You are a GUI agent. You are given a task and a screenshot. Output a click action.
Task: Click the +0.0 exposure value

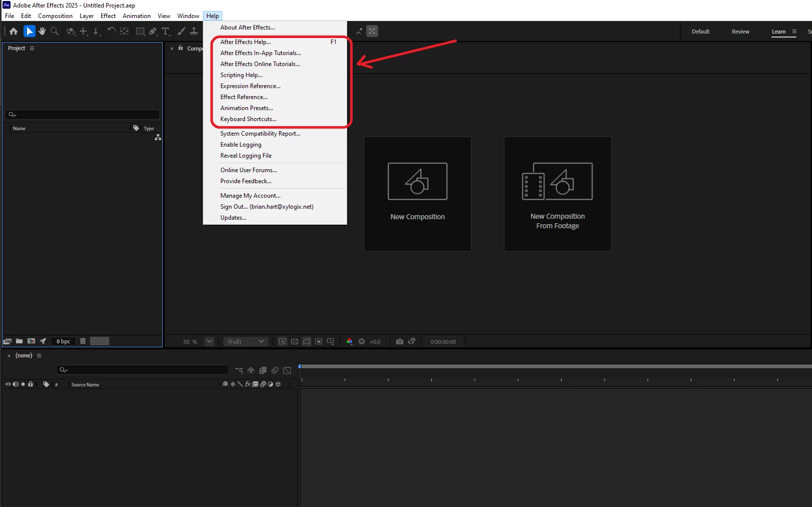point(375,342)
